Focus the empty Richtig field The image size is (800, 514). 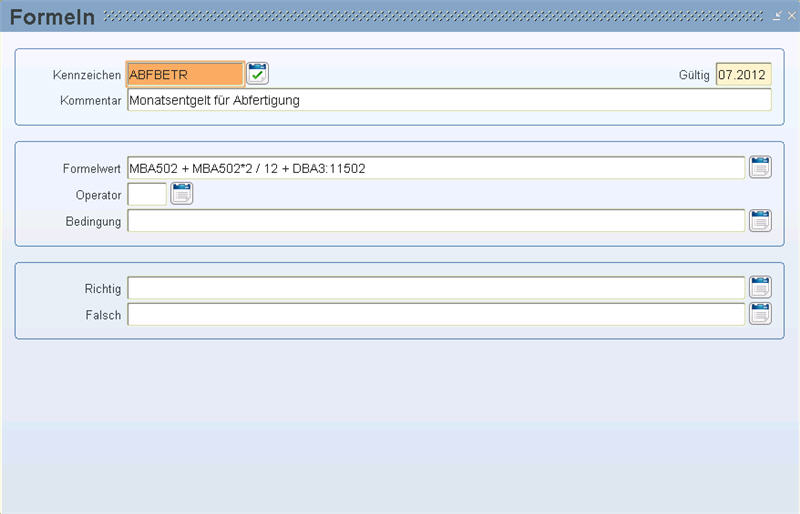(436, 288)
